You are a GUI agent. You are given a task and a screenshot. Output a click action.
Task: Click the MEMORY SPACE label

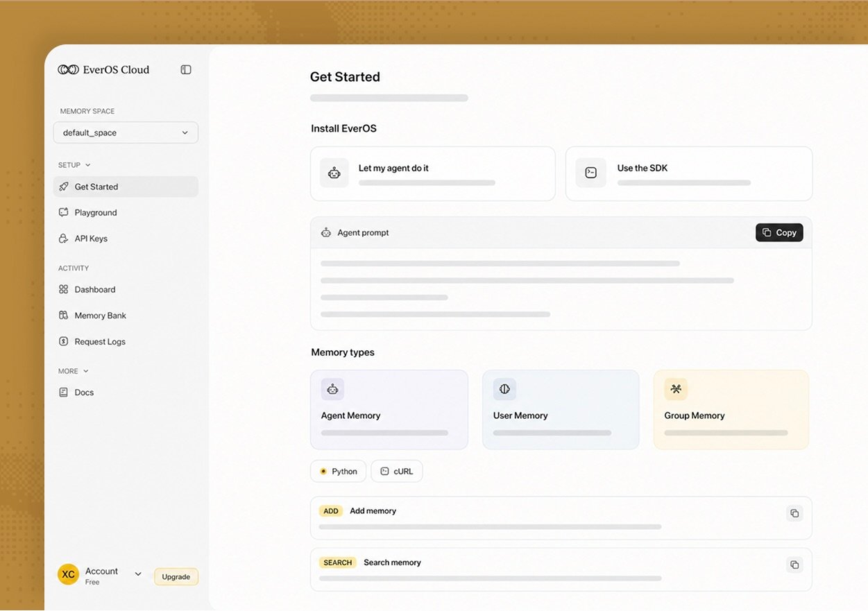pyautogui.click(x=87, y=111)
